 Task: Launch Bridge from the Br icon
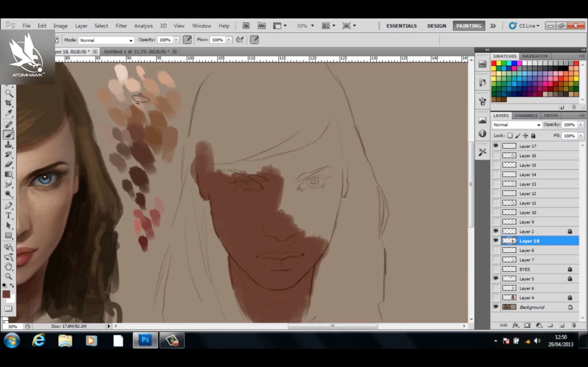coord(246,26)
